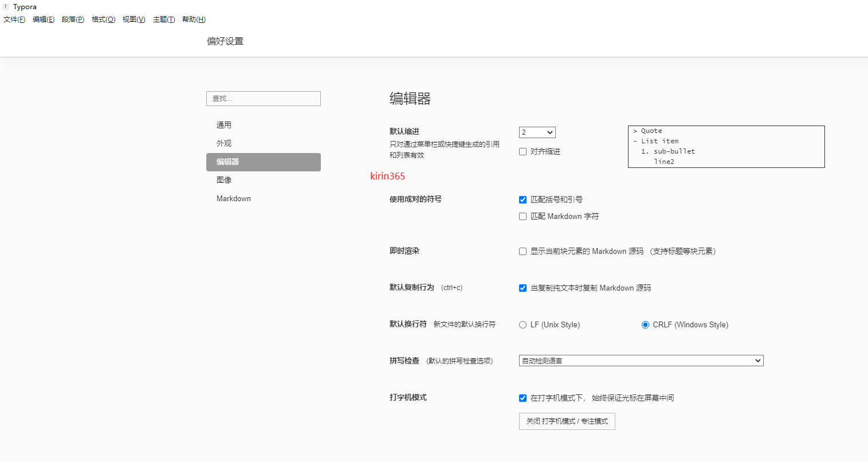Open the 格式(O) menu
The width and height of the screenshot is (868, 462).
(x=103, y=19)
